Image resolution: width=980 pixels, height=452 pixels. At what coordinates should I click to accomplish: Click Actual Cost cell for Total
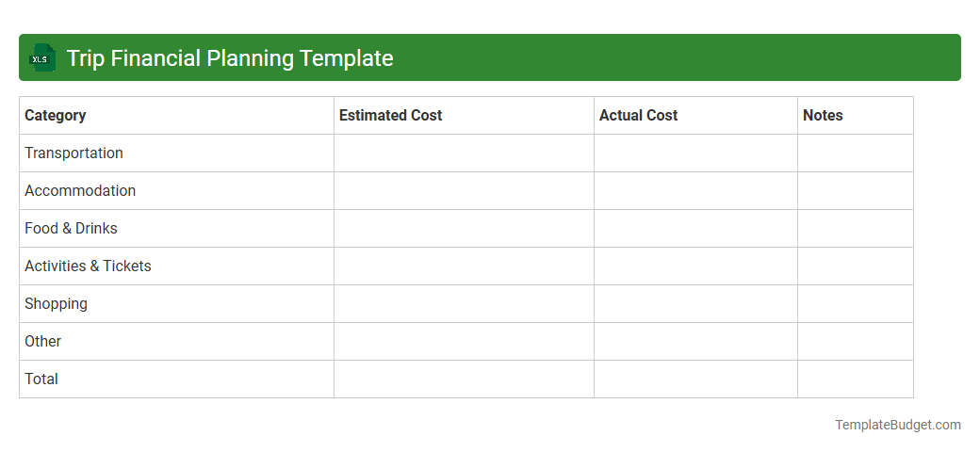pos(695,379)
